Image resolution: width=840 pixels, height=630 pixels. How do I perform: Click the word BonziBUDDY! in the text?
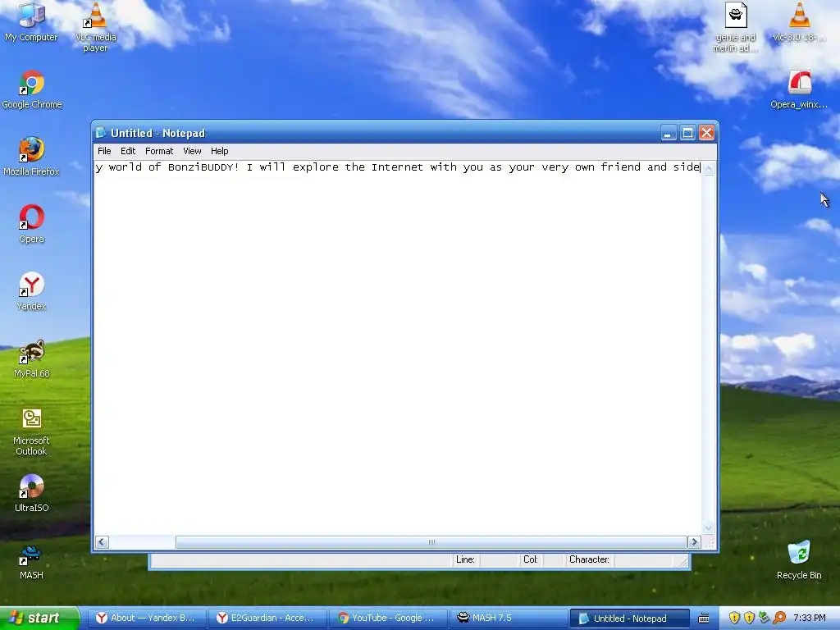click(203, 167)
